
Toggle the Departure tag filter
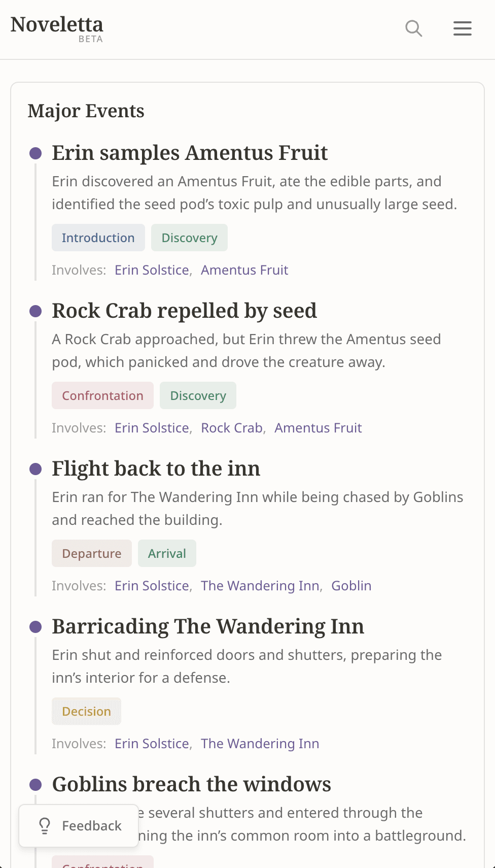[91, 553]
